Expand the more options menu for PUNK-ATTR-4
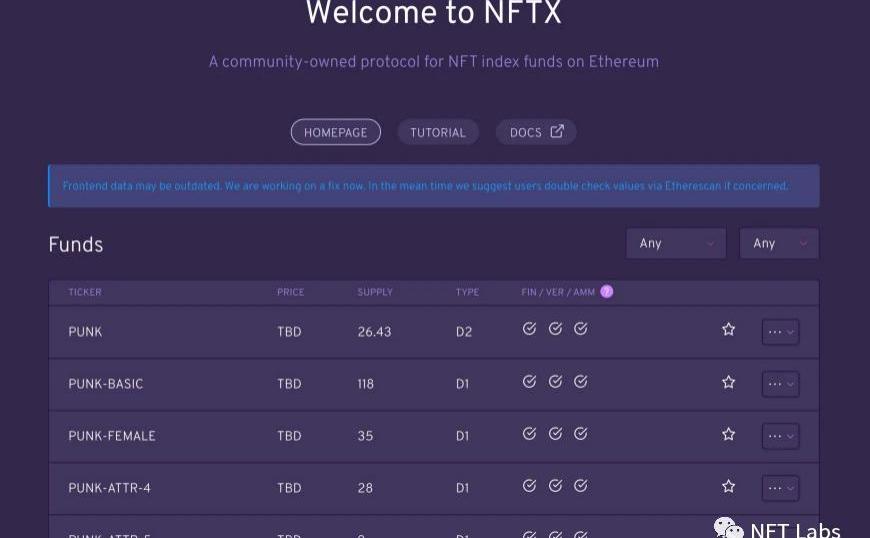 click(780, 488)
